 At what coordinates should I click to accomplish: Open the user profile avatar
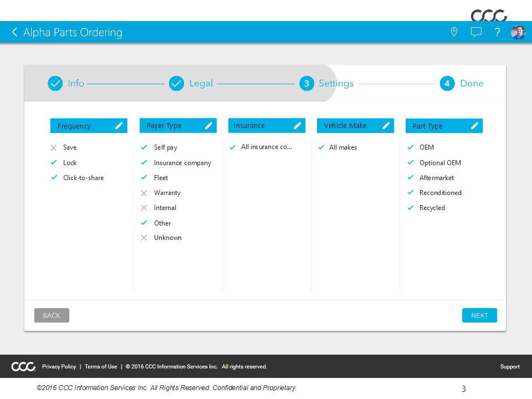518,32
